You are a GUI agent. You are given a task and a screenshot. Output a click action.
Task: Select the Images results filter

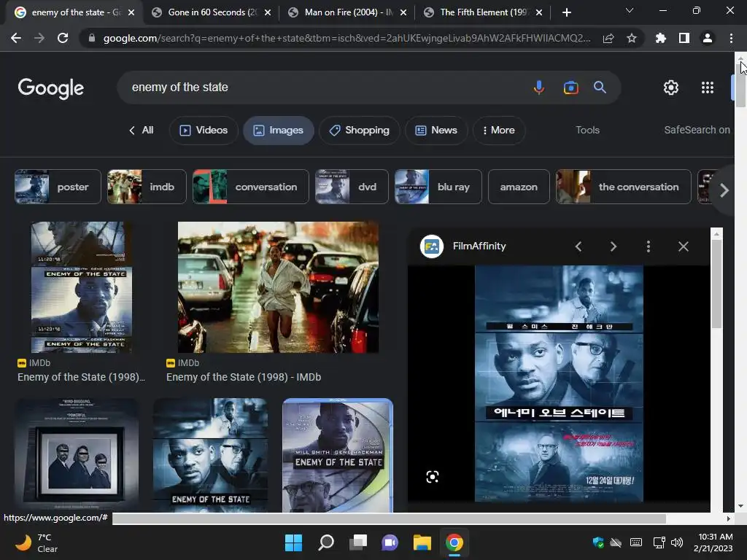click(x=278, y=130)
